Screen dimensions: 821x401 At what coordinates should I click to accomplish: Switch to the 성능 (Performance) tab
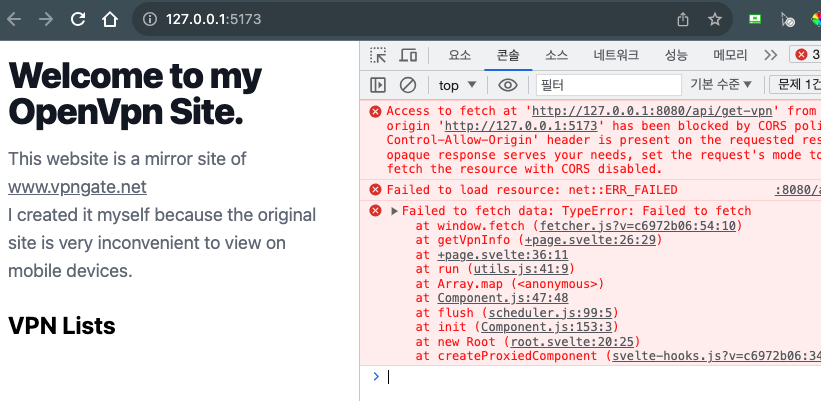click(x=676, y=55)
